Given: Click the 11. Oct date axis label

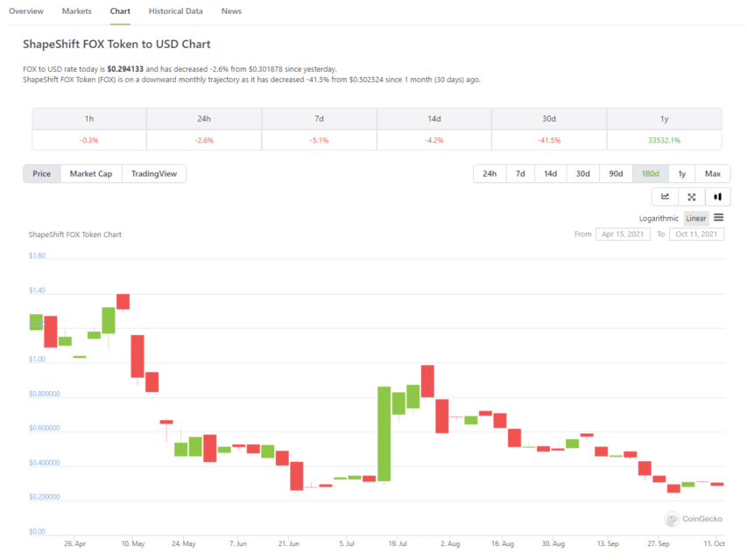Looking at the screenshot, I should coord(714,543).
